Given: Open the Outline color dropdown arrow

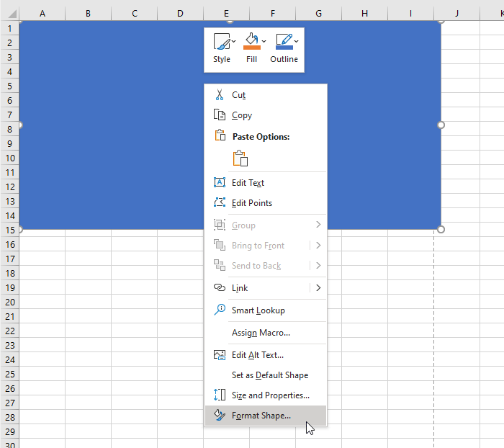Looking at the screenshot, I should [297, 41].
